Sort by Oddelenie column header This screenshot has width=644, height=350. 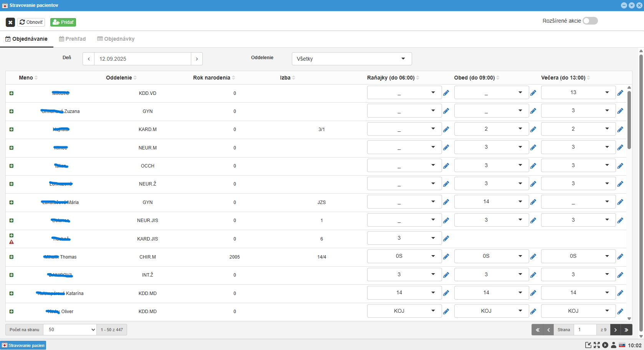click(x=121, y=78)
